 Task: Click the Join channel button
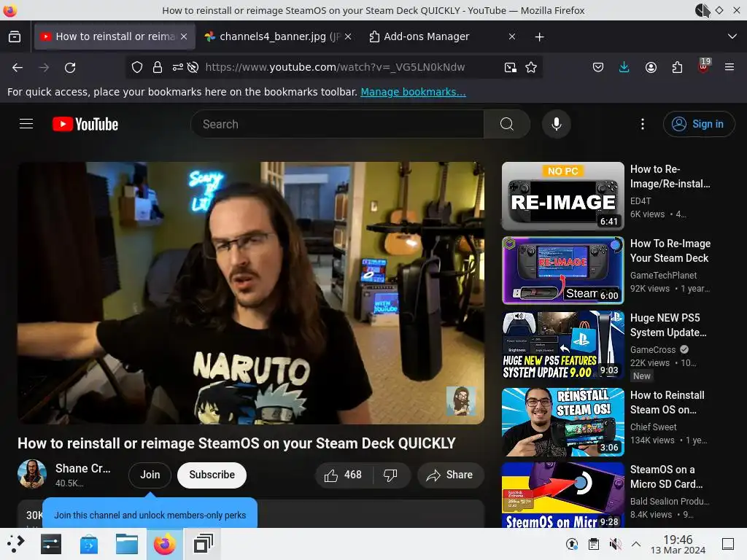tap(150, 475)
